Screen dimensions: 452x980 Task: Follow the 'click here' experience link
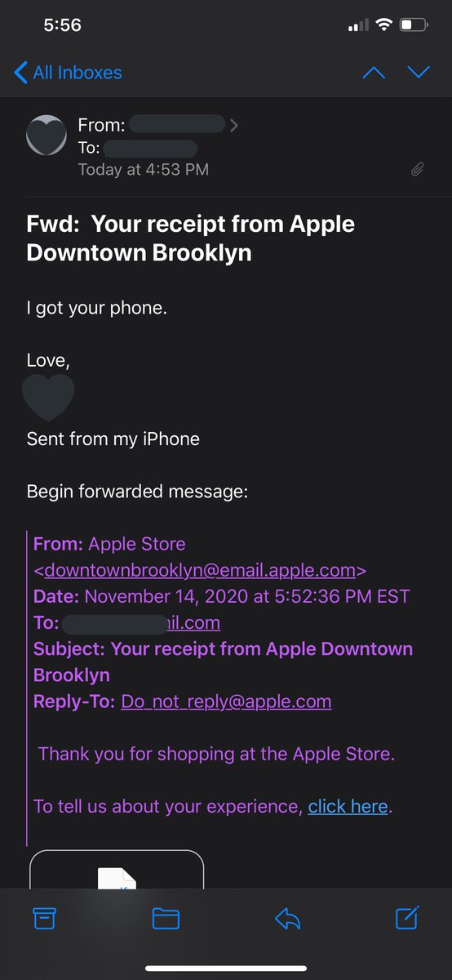click(348, 806)
